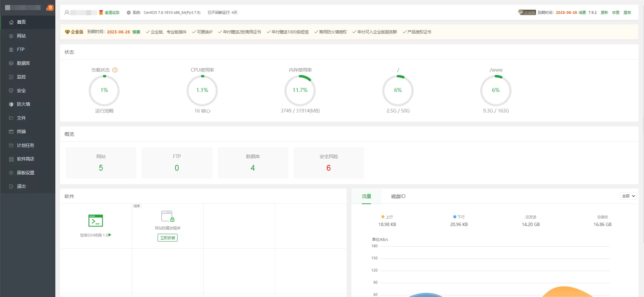Click the 邀请奖励 invite reward link

click(x=112, y=13)
